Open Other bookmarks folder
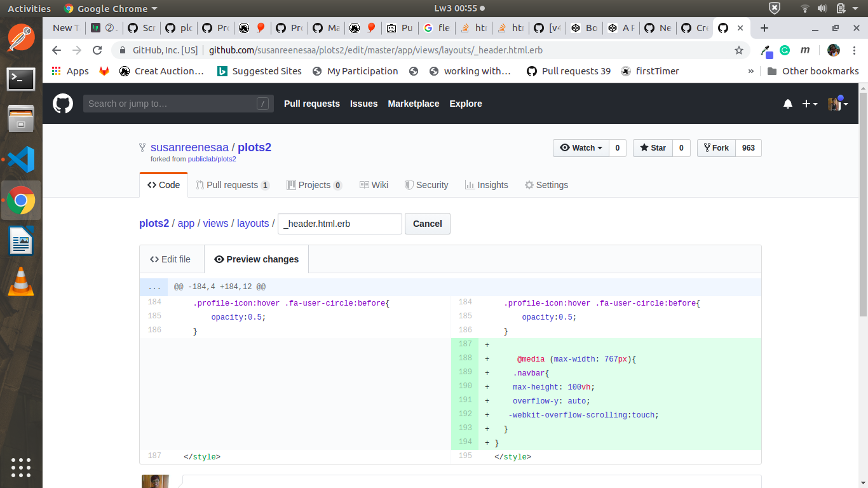868x488 pixels. pos(813,71)
